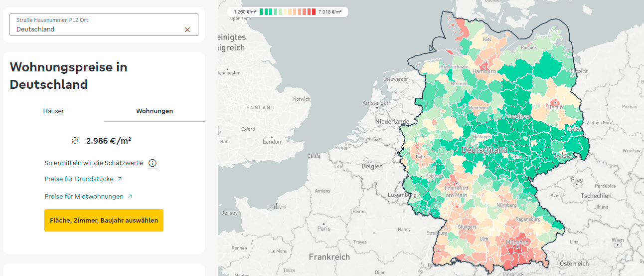Open the info icon beside Schätzwerte
This screenshot has height=276, width=644.
[153, 163]
